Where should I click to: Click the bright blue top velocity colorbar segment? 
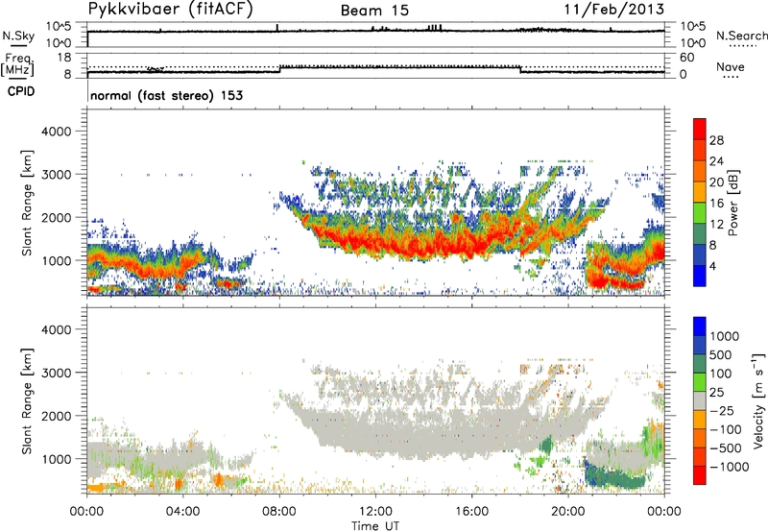click(700, 326)
